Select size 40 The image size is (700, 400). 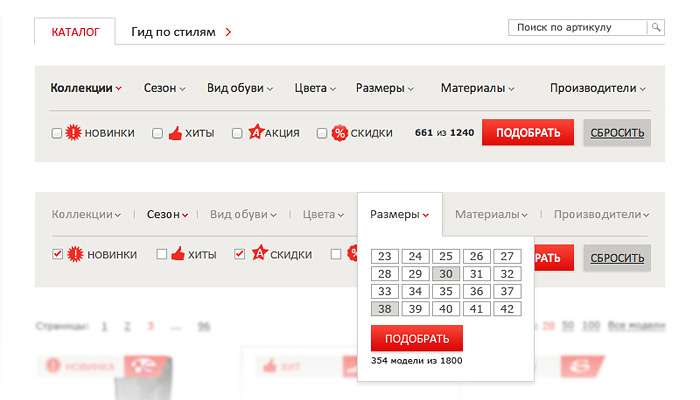coord(446,309)
